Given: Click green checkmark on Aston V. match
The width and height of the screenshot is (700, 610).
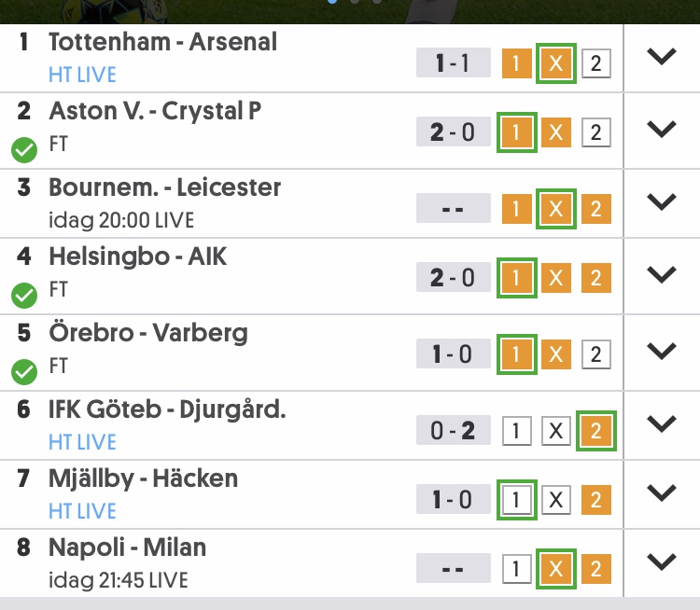Looking at the screenshot, I should [24, 150].
